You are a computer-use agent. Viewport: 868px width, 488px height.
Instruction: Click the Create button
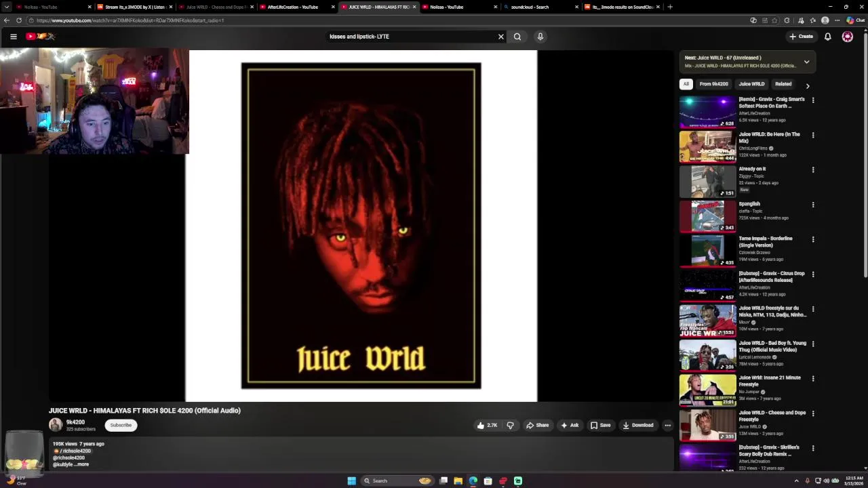pyautogui.click(x=801, y=37)
